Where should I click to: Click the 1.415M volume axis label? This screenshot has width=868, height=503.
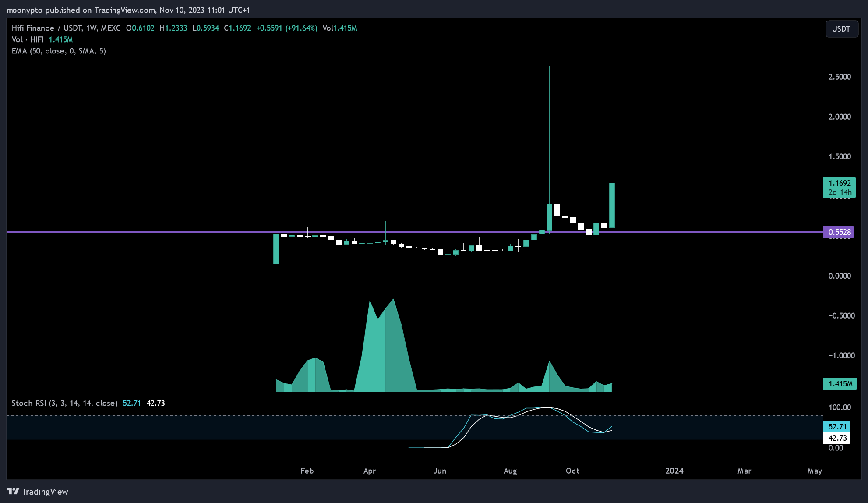click(x=840, y=384)
